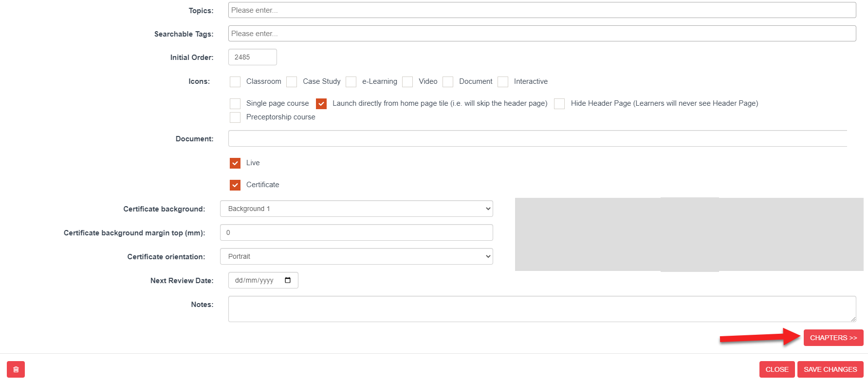
Task: Click the Notes textarea resize handle
Action: pos(853,319)
